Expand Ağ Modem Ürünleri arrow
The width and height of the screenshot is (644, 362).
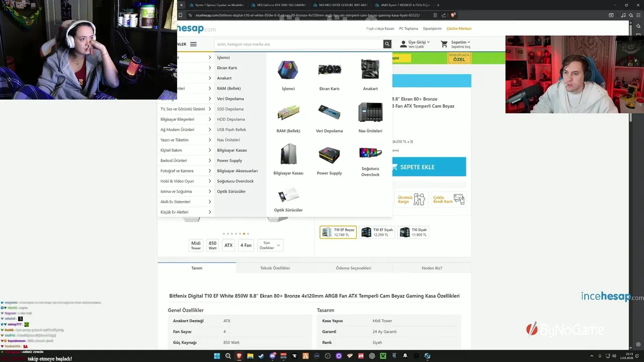210,130
